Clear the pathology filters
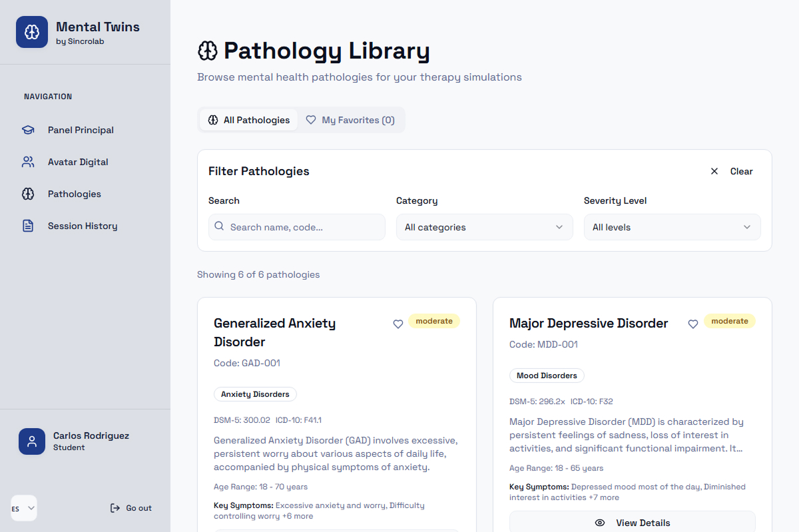Screen dimensions: 799x532 pyautogui.click(x=732, y=171)
